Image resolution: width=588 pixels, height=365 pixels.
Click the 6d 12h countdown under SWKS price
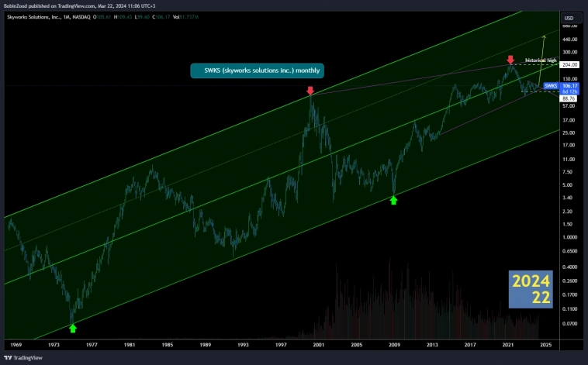coord(569,91)
